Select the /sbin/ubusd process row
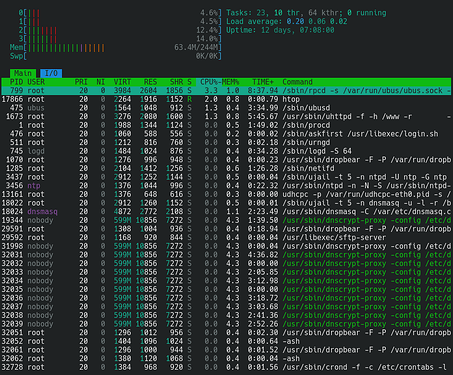453x375 pixels. click(226, 108)
